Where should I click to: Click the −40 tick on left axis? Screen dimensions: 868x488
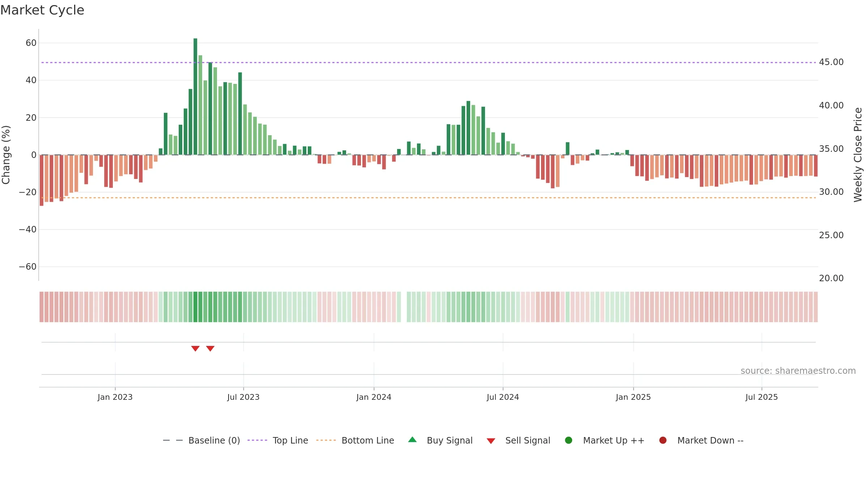click(x=28, y=229)
